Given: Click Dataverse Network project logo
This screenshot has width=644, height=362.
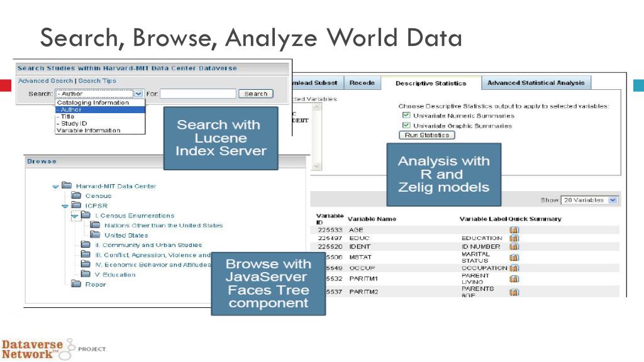Looking at the screenshot, I should [53, 349].
